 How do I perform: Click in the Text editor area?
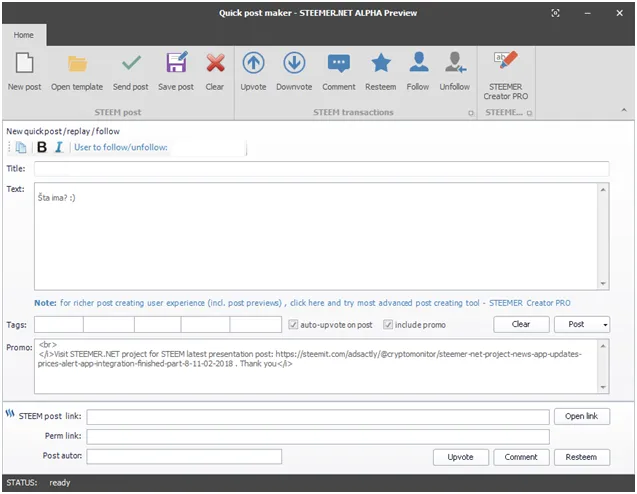pos(316,236)
